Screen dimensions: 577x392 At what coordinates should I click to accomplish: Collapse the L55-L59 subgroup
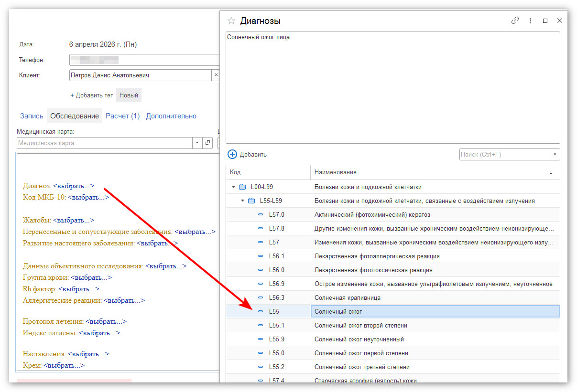(x=242, y=201)
